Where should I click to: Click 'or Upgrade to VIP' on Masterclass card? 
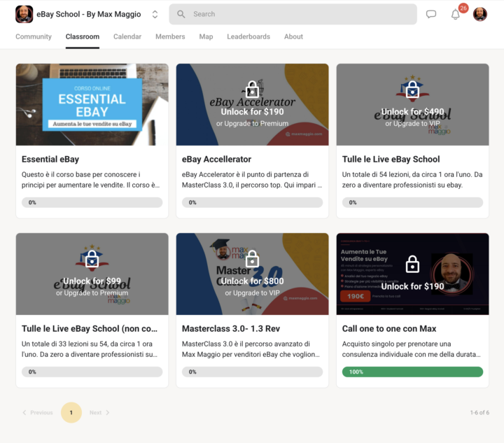[x=252, y=293]
